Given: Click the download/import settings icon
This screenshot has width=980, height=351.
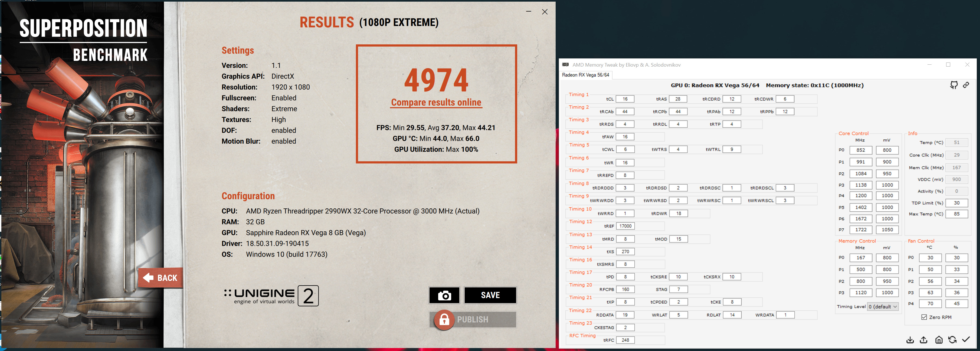Looking at the screenshot, I should click(910, 340).
